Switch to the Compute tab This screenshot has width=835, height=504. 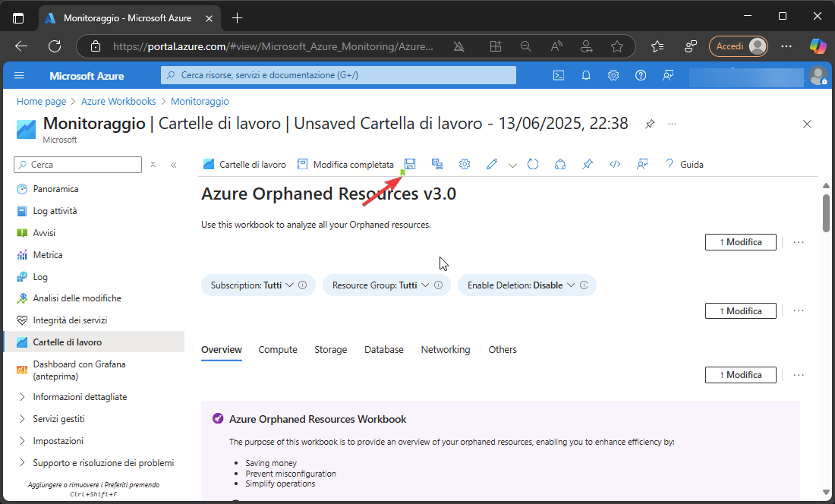pyautogui.click(x=277, y=350)
